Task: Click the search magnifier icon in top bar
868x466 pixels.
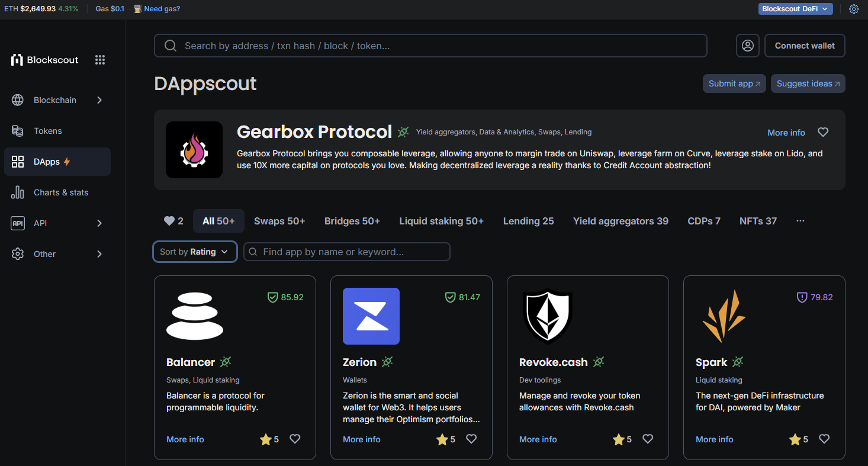Action: click(171, 46)
